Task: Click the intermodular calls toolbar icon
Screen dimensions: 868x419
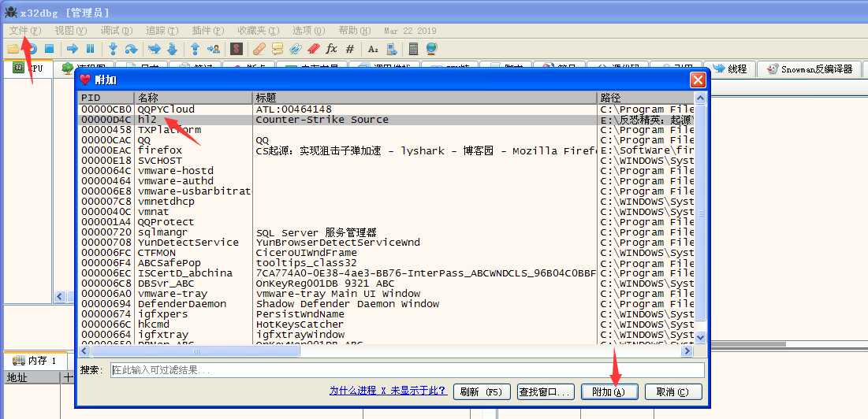Action: 391,49
